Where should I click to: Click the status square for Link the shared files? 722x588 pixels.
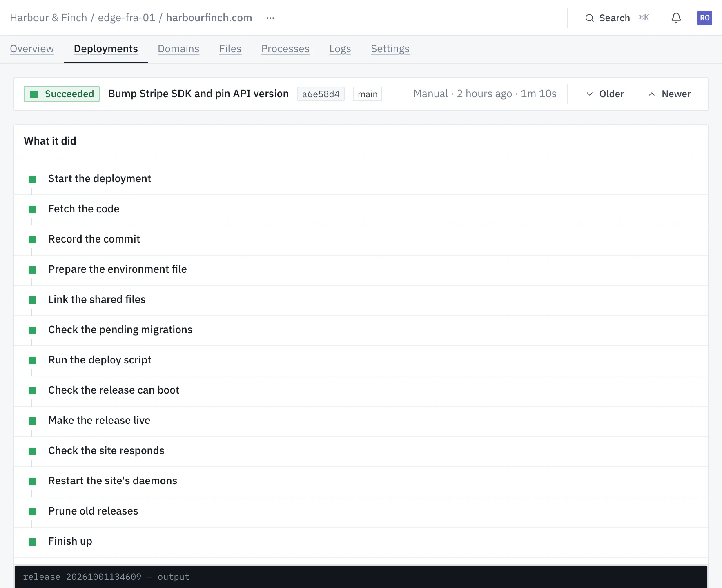(x=32, y=300)
